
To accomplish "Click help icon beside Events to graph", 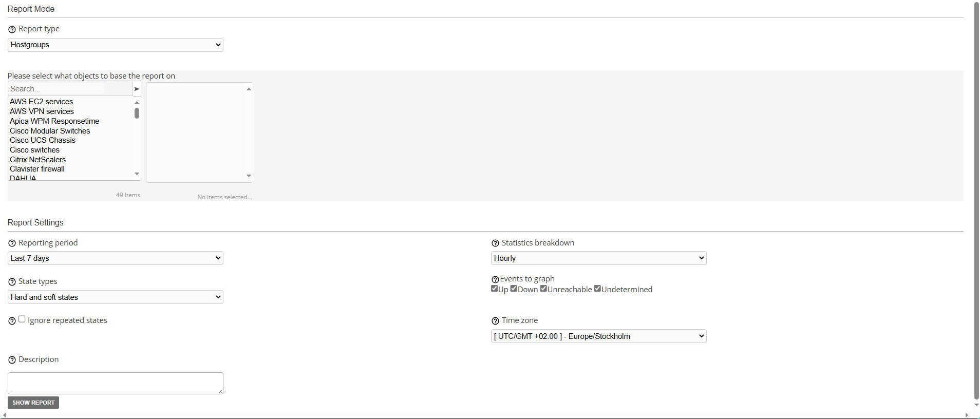I will pyautogui.click(x=495, y=279).
